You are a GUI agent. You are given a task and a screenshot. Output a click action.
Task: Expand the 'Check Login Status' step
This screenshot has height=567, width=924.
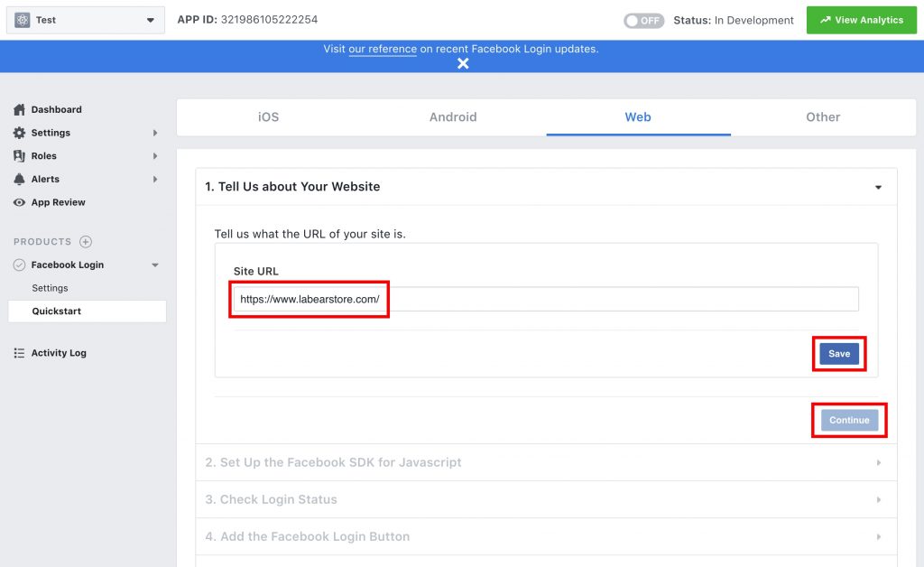tap(546, 499)
